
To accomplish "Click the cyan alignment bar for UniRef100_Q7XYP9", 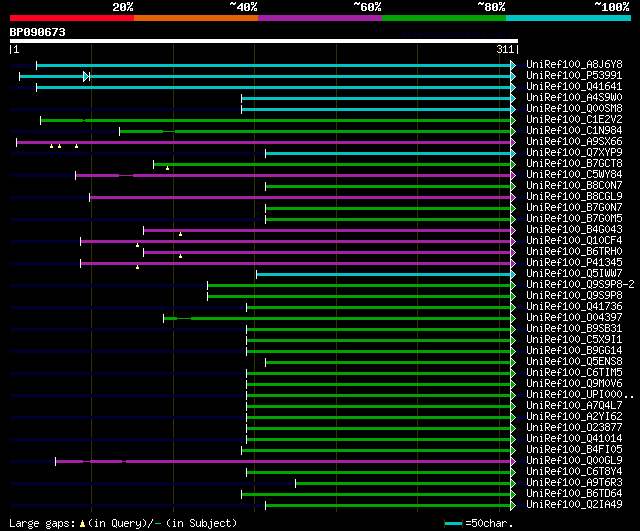I will pyautogui.click(x=388, y=153).
